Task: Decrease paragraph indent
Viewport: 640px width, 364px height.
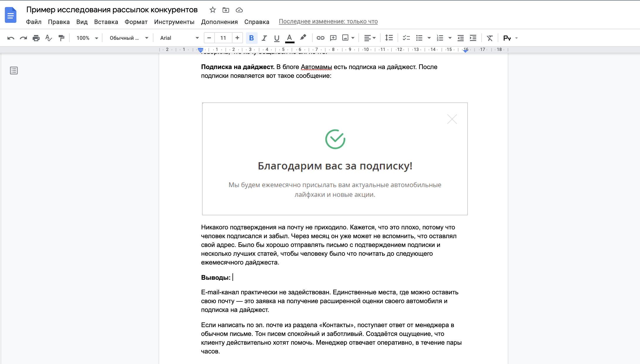Action: 461,38
